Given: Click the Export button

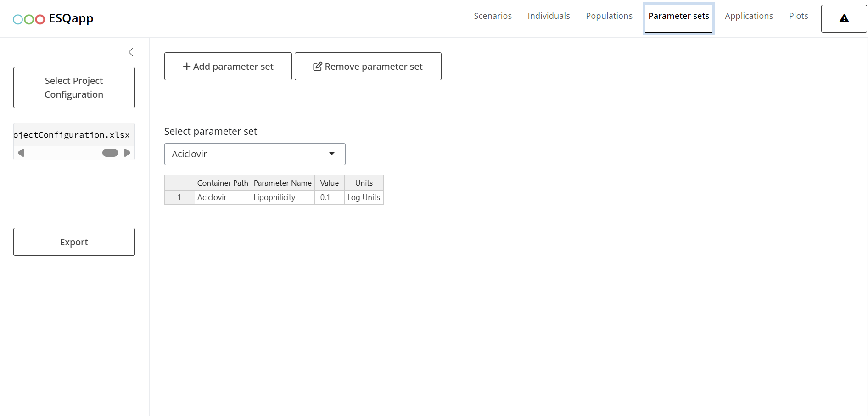Looking at the screenshot, I should (74, 242).
